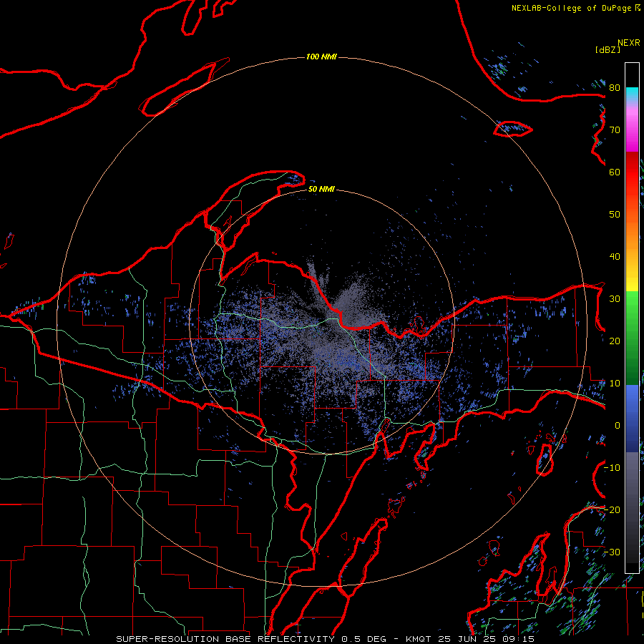Click the "30" value on the dBZ scale

pyautogui.click(x=615, y=299)
